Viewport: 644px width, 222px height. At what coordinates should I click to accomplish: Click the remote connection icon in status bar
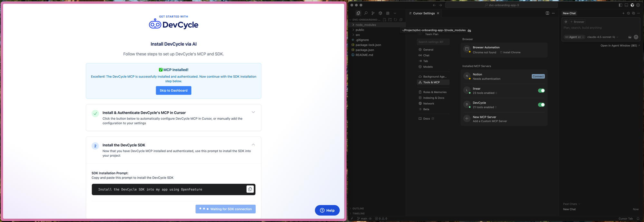click(x=352, y=218)
